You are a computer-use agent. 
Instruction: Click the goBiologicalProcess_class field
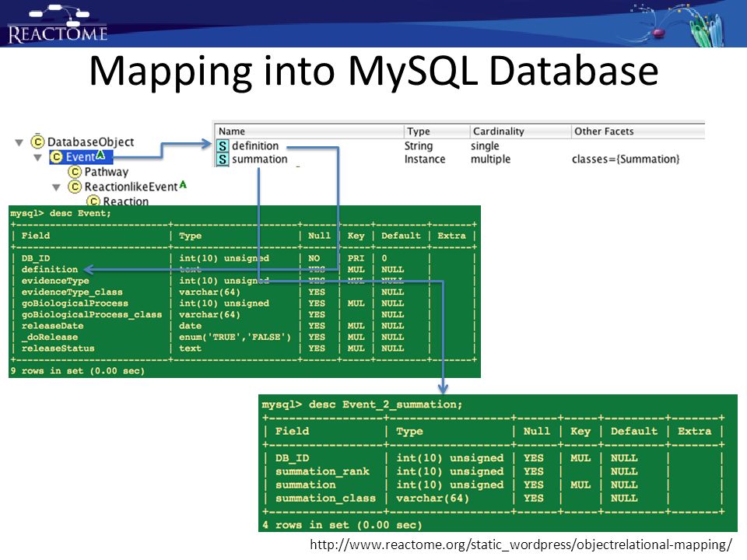92,315
